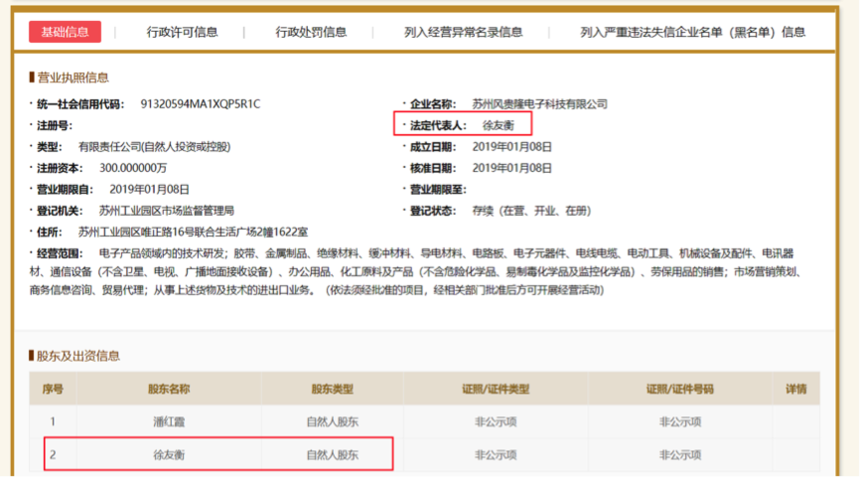Open the 列入经营异常名录信息 tab
This screenshot has height=477, width=860.
pos(463,32)
